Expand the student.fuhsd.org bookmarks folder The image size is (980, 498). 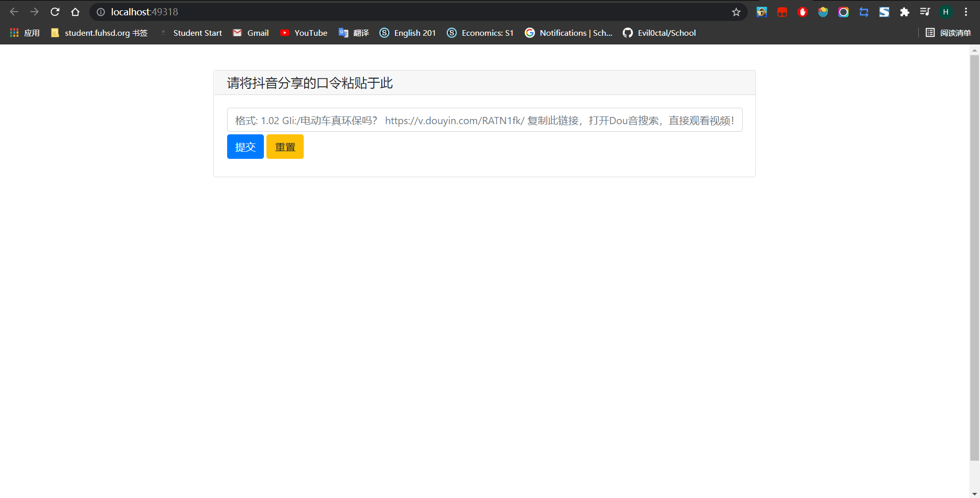pos(100,33)
